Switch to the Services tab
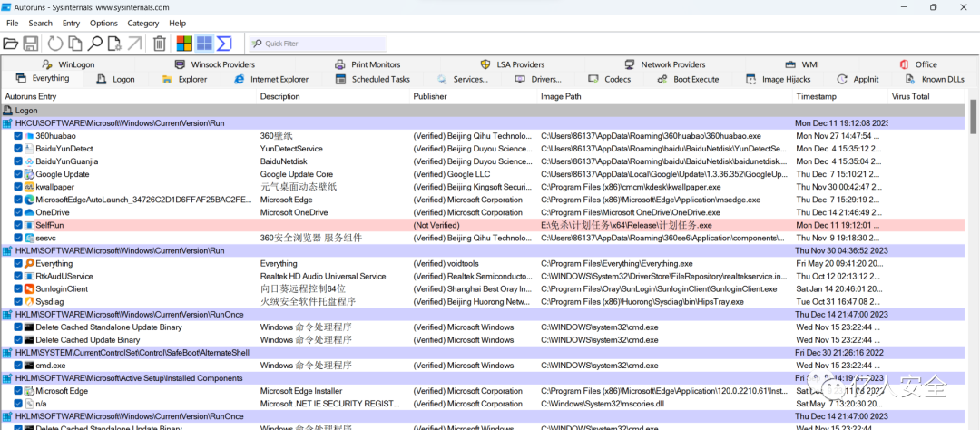Image resolution: width=980 pixels, height=430 pixels. [463, 79]
